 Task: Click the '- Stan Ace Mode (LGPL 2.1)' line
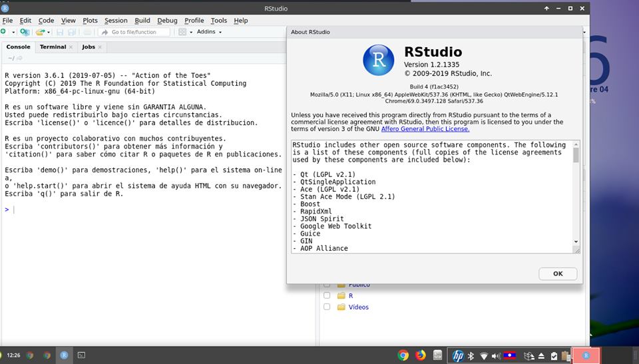tap(344, 196)
